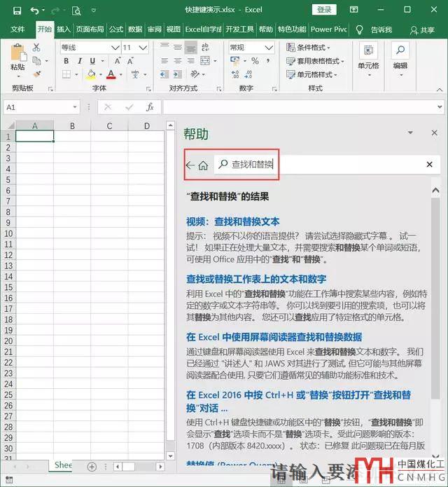Click the back arrow in Help pane

point(190,165)
